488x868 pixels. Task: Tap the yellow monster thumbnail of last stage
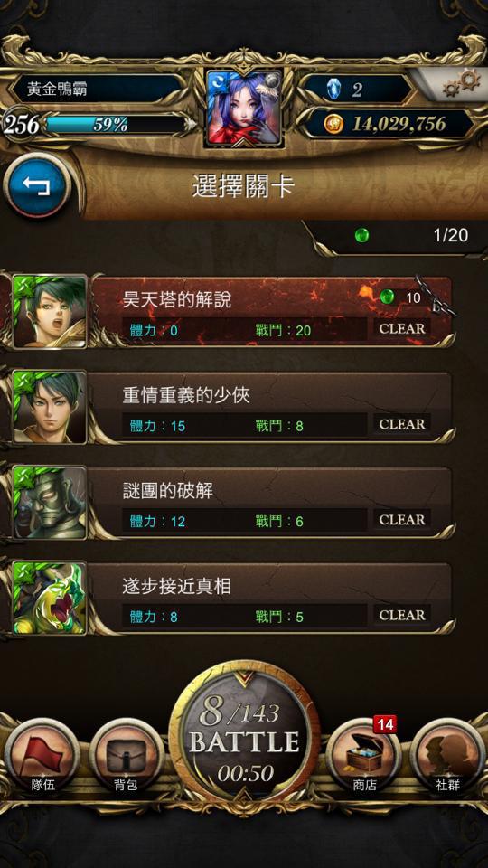click(x=50, y=599)
